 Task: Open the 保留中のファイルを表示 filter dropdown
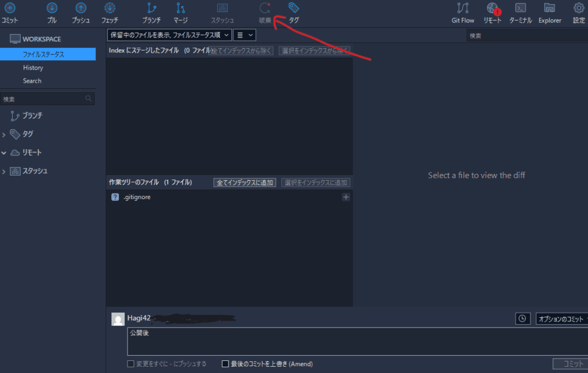[169, 35]
